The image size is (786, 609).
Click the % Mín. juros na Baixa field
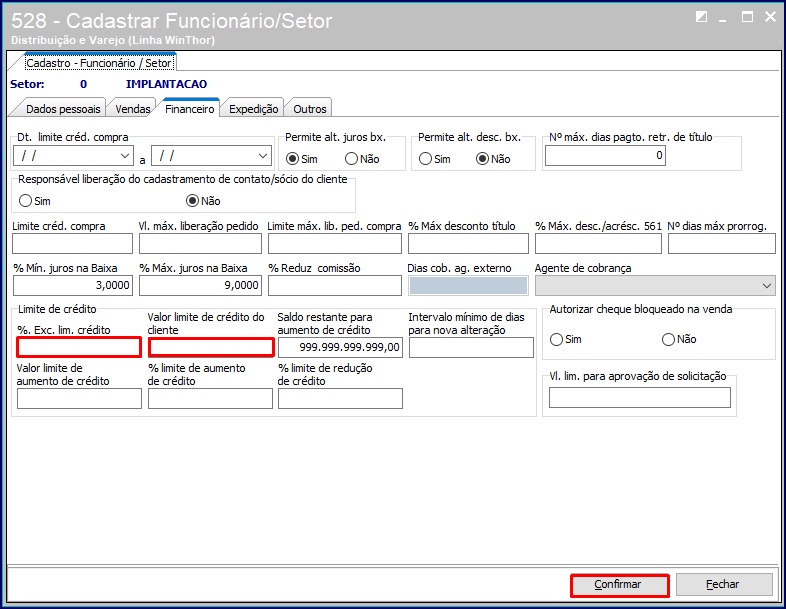click(73, 285)
